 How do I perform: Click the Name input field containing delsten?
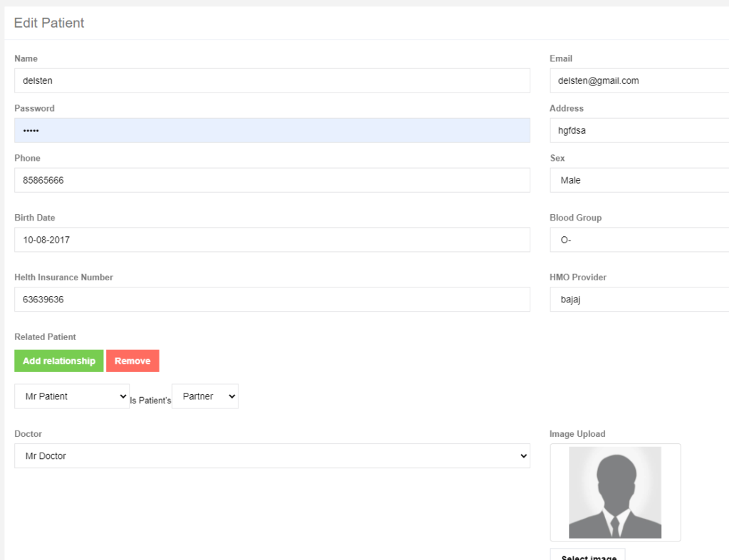[272, 80]
